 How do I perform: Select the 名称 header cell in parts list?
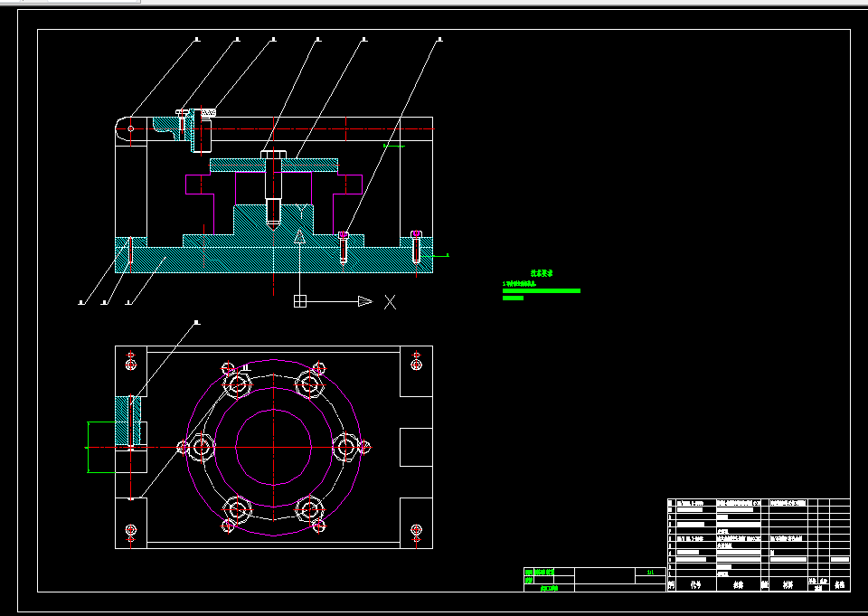pos(738,585)
